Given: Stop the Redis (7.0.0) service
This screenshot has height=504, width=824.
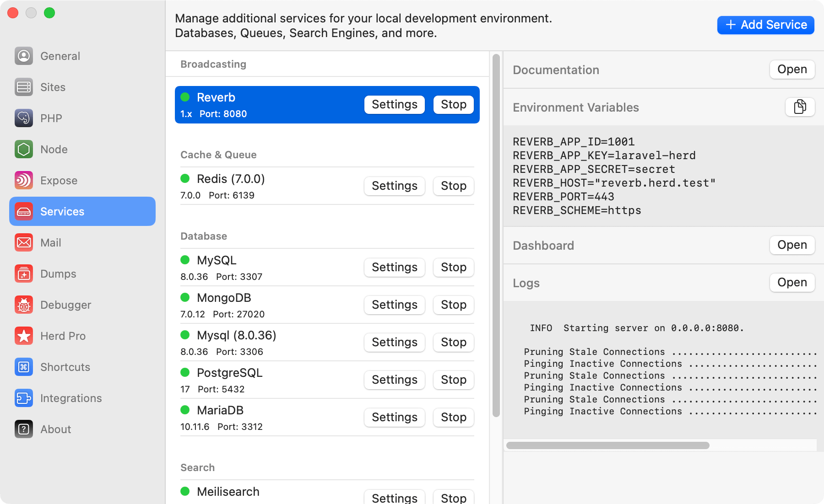Looking at the screenshot, I should 453,186.
